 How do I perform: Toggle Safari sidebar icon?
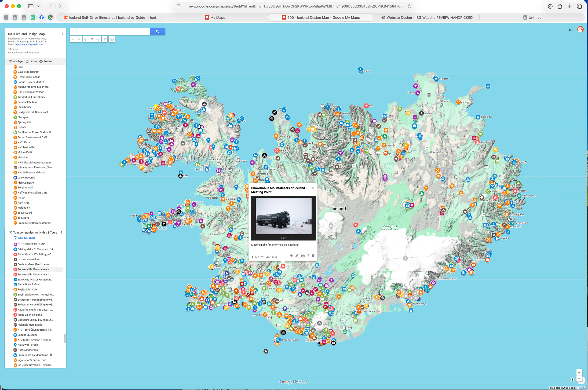31,6
